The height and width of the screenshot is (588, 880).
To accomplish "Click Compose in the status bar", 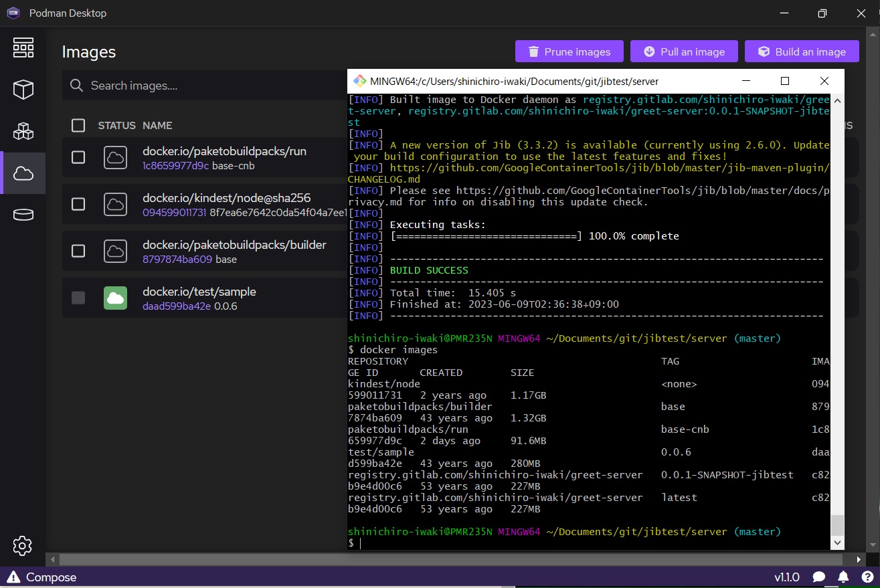I will point(42,577).
